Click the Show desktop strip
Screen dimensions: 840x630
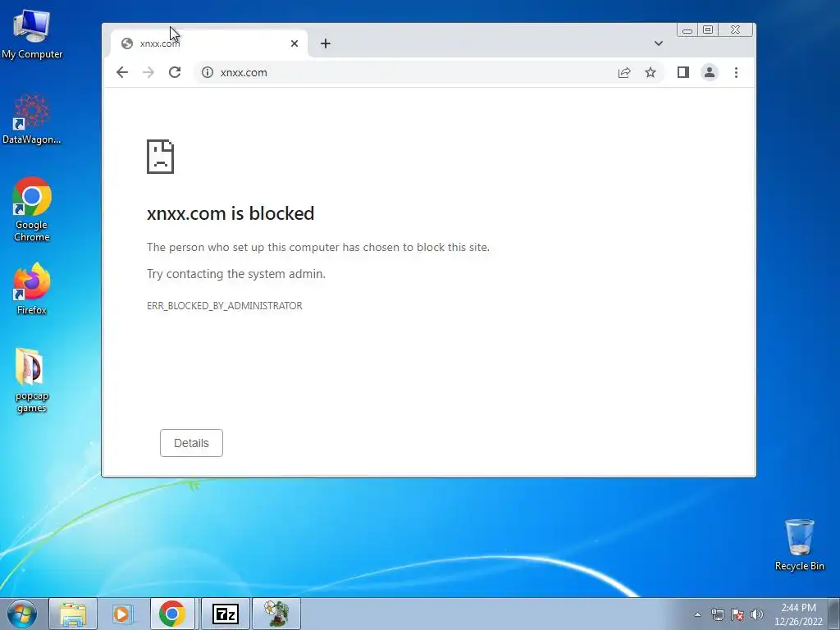click(x=834, y=614)
